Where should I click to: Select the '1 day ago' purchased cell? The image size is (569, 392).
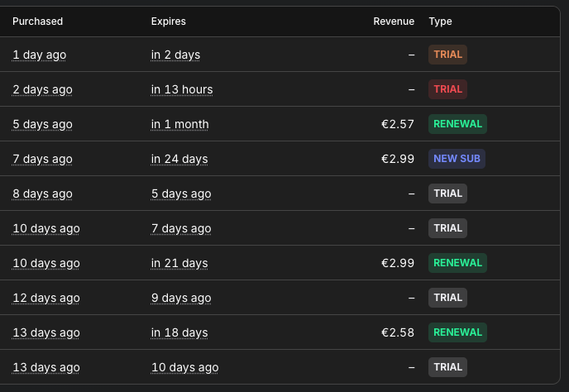point(39,55)
